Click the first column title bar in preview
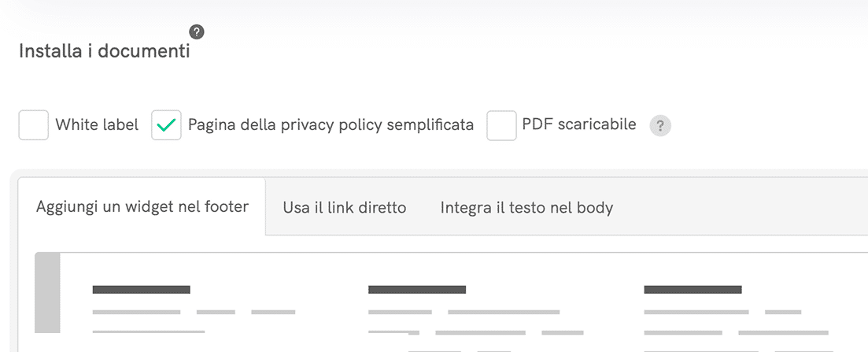The image size is (868, 352). (142, 290)
